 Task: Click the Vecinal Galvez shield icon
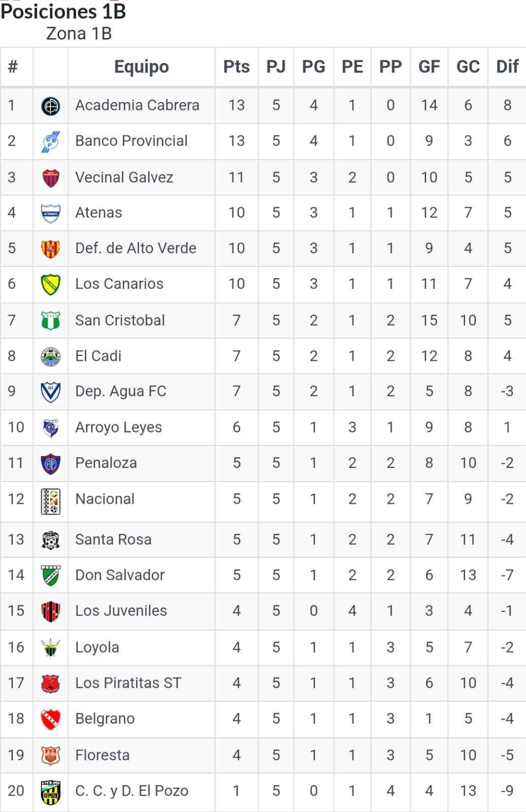(51, 178)
